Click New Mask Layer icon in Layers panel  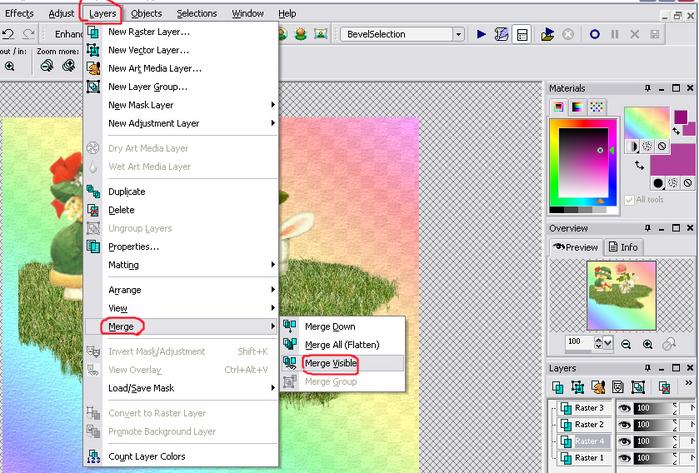(618, 387)
